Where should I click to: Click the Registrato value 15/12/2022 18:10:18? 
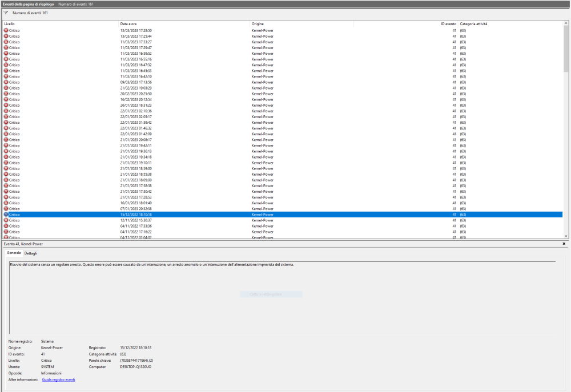[135, 348]
